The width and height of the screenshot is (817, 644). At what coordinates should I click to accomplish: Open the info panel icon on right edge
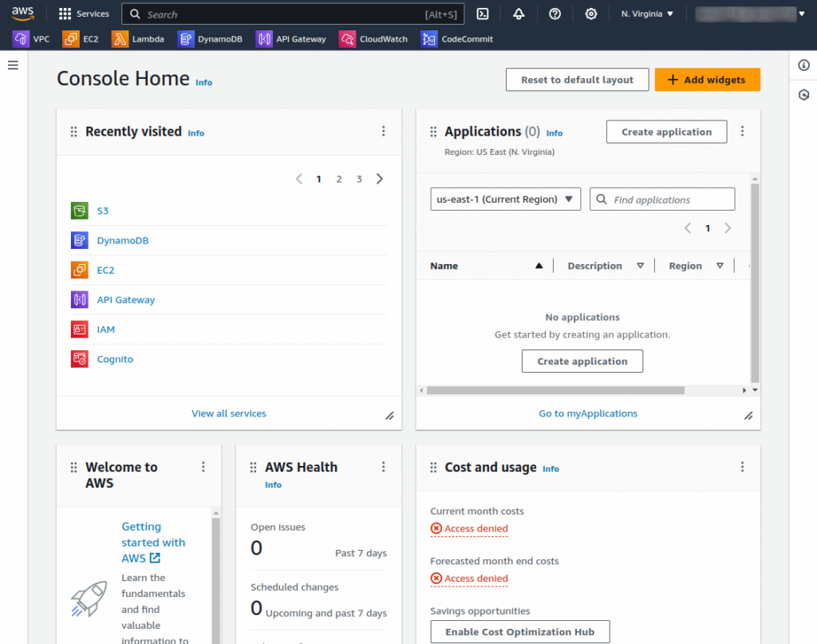[x=803, y=65]
